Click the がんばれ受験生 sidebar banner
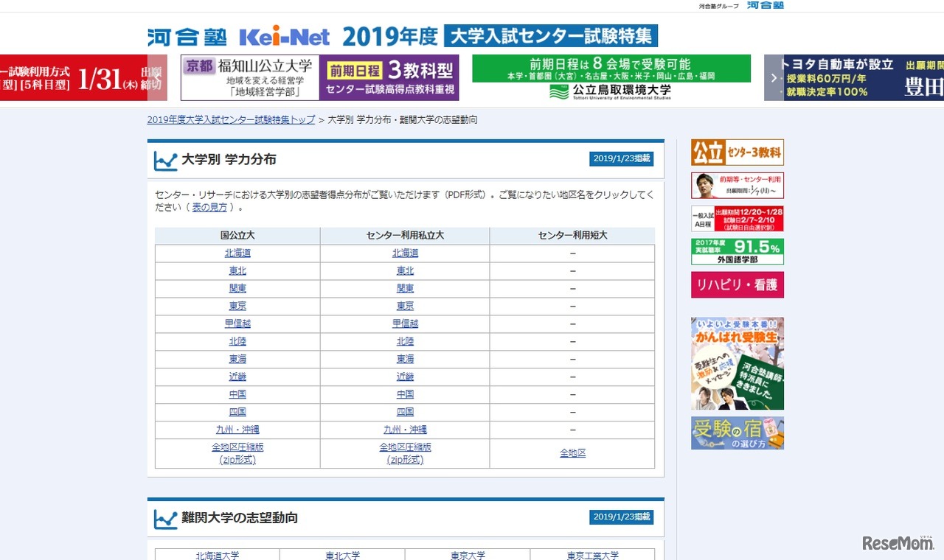Image resolution: width=944 pixels, height=560 pixels. 737,363
